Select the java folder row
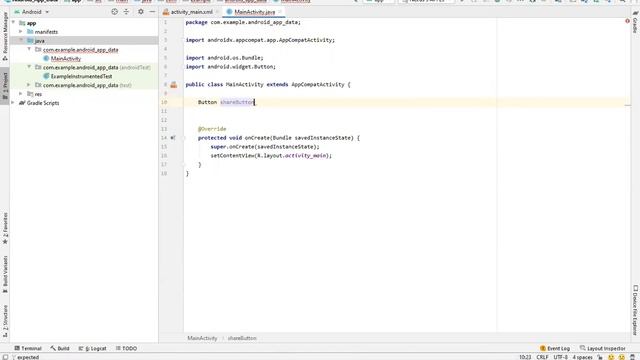The image size is (640, 360). [x=84, y=40]
